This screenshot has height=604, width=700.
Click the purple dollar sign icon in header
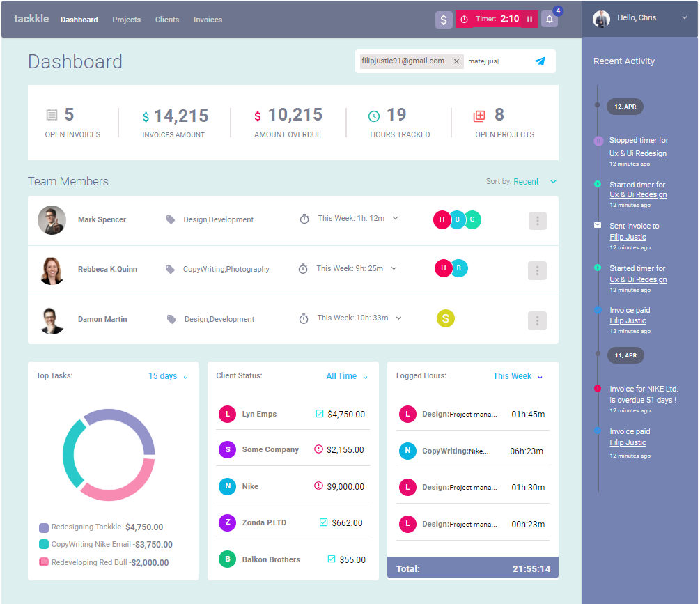click(443, 20)
